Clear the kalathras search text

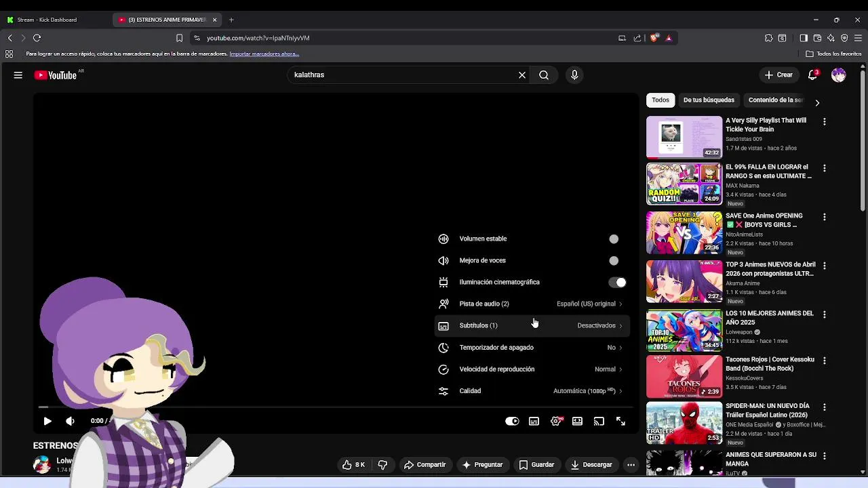click(522, 75)
